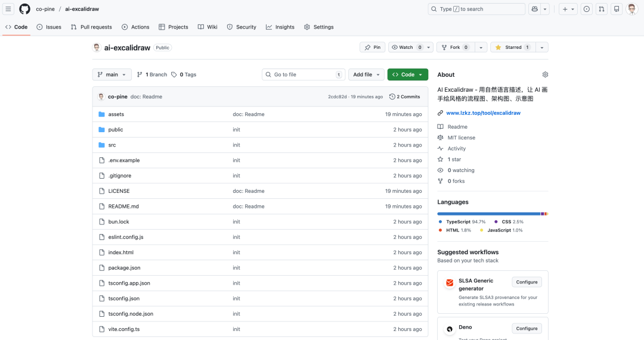Edit repository details gear icon in About
This screenshot has width=644, height=340.
tap(545, 74)
